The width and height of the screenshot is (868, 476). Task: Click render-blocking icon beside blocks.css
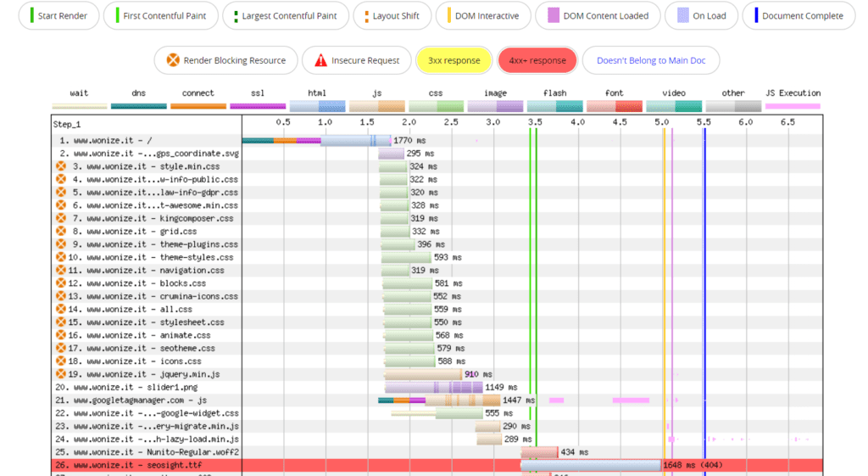(61, 283)
